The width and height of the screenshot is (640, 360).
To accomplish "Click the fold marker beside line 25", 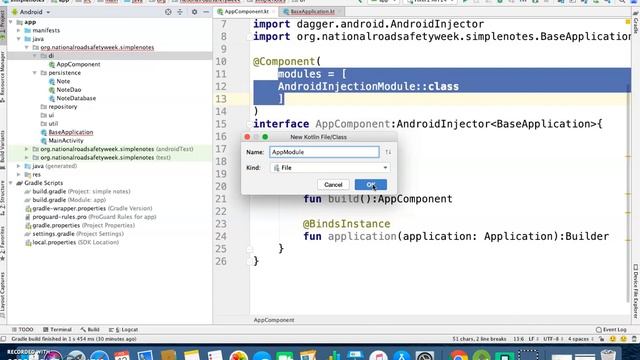I will click(249, 249).
